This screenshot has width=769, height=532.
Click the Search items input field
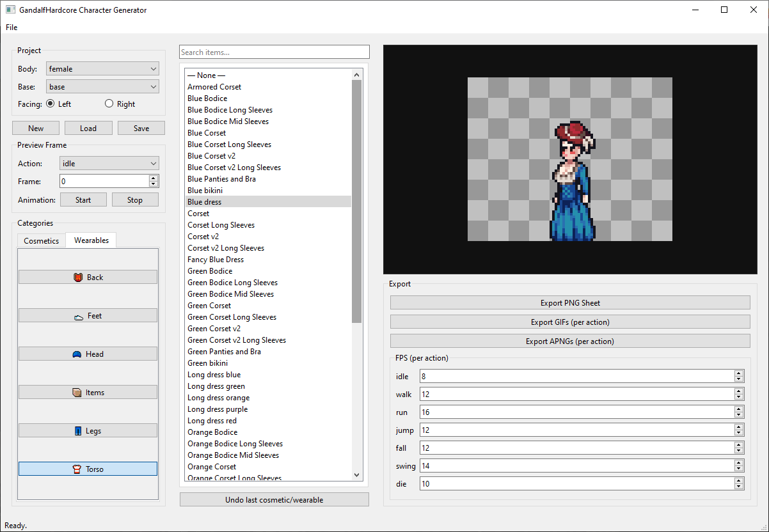[274, 52]
